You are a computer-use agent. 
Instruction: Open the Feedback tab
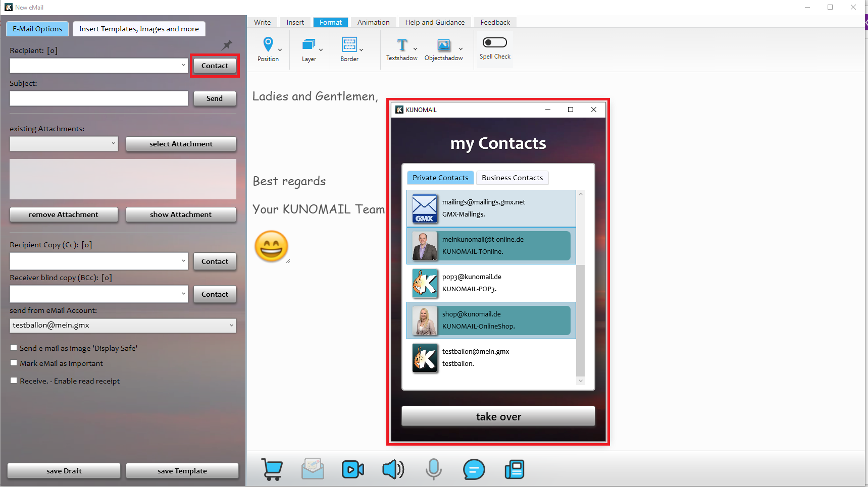pos(495,22)
